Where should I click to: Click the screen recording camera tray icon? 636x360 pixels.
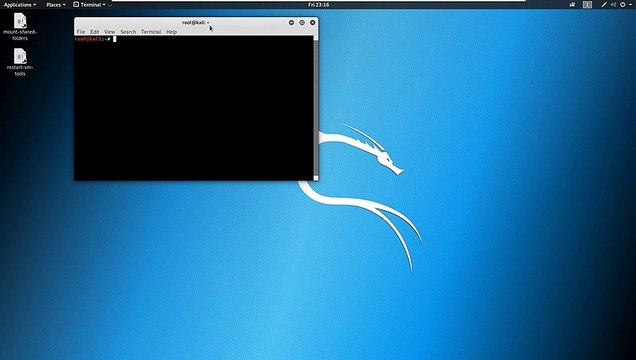pos(572,5)
